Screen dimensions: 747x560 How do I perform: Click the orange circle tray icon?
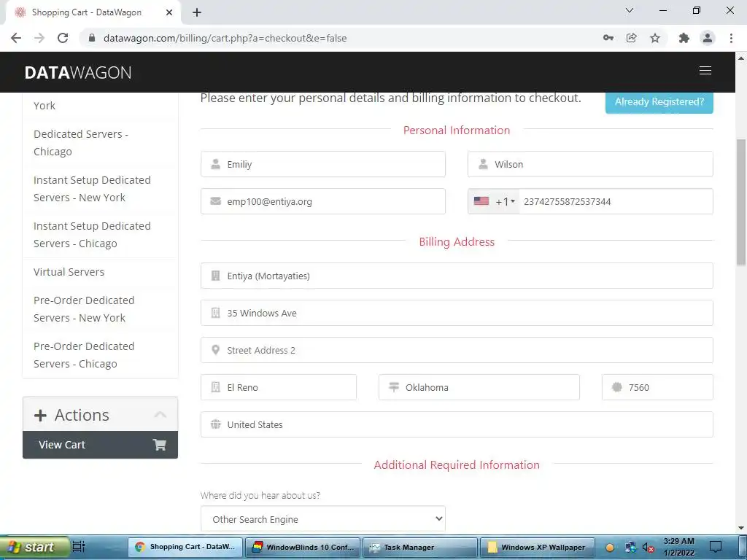point(609,548)
